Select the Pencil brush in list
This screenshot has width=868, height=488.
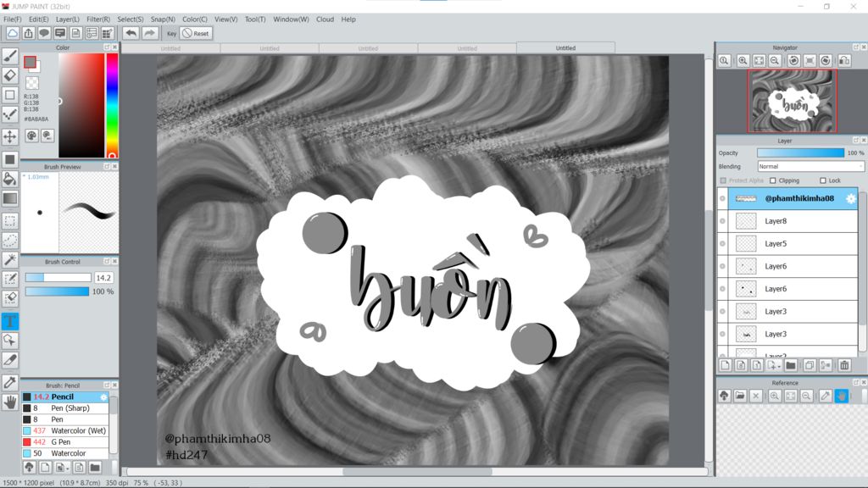click(65, 396)
